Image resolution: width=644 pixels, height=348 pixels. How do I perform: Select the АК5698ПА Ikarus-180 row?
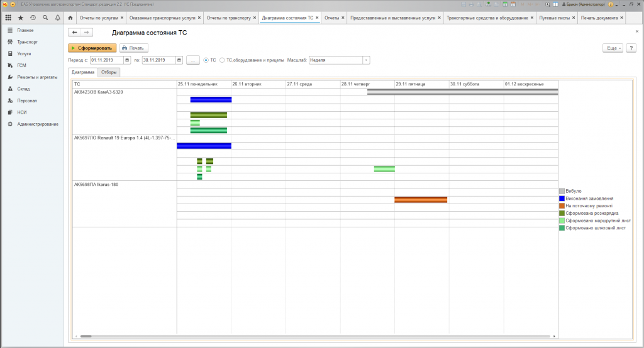[x=125, y=204]
